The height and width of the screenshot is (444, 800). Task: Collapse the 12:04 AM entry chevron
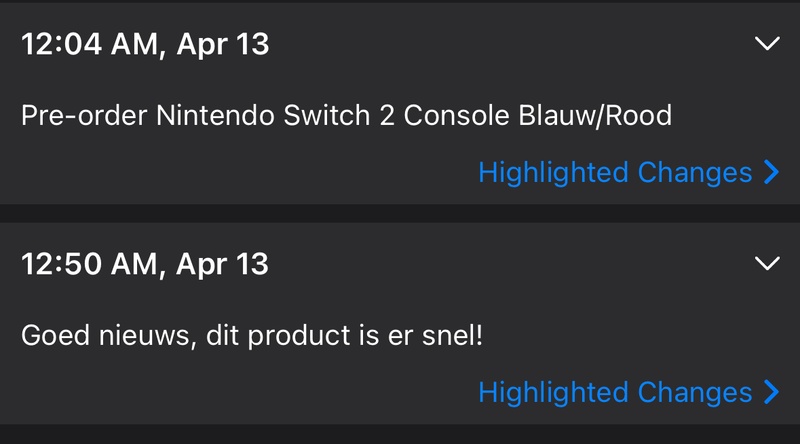pyautogui.click(x=767, y=44)
